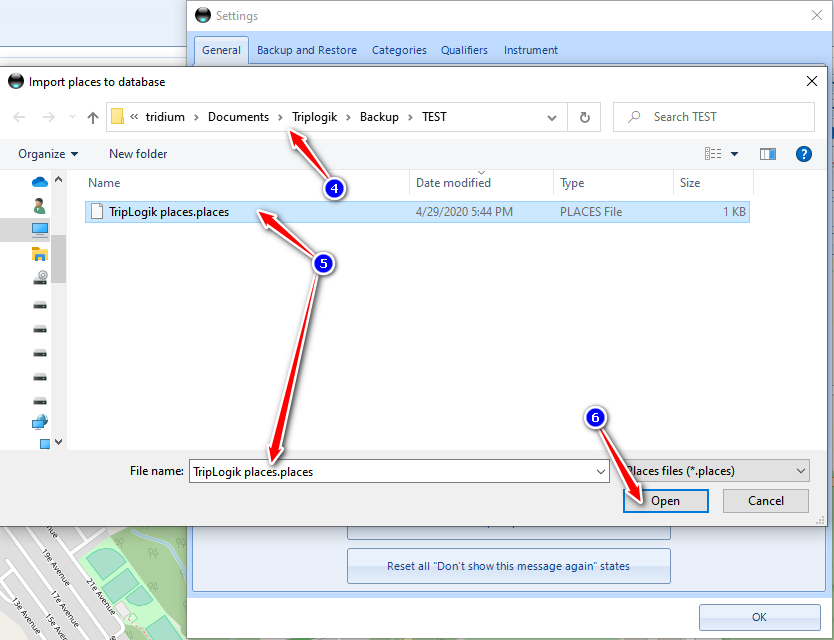This screenshot has width=834, height=640.
Task: Sort by Date modified column
Action: pos(482,183)
